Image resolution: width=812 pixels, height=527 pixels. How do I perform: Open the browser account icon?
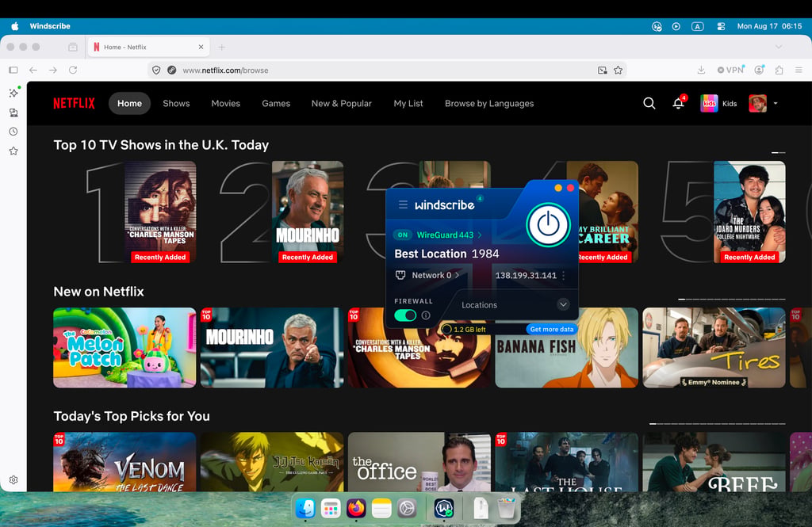coord(759,70)
